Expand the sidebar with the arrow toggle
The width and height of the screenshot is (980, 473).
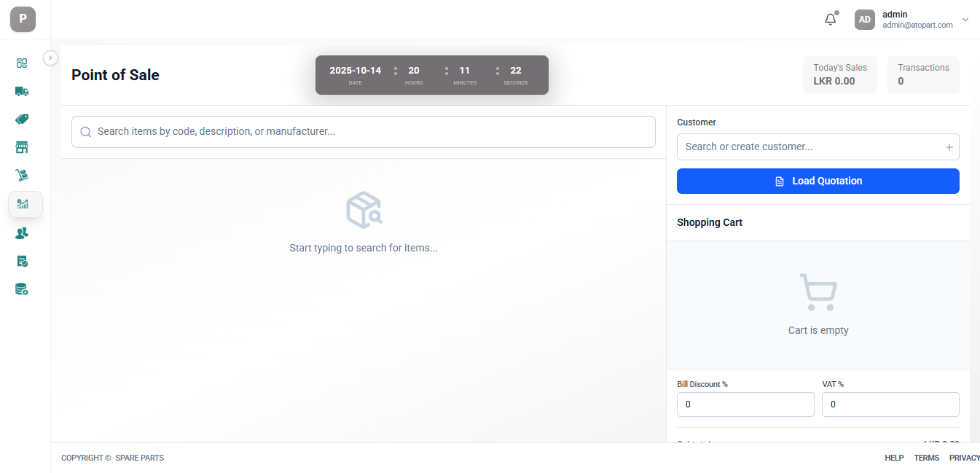pos(51,58)
